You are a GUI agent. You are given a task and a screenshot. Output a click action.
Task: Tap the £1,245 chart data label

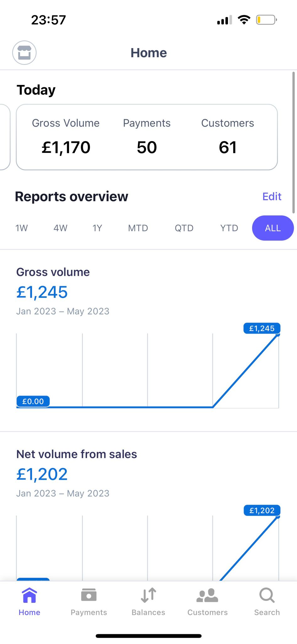pos(262,328)
